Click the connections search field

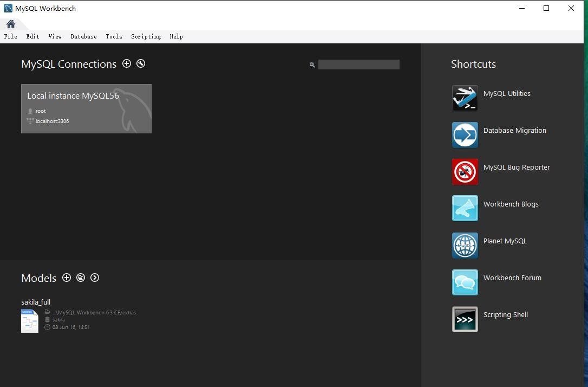[358, 64]
